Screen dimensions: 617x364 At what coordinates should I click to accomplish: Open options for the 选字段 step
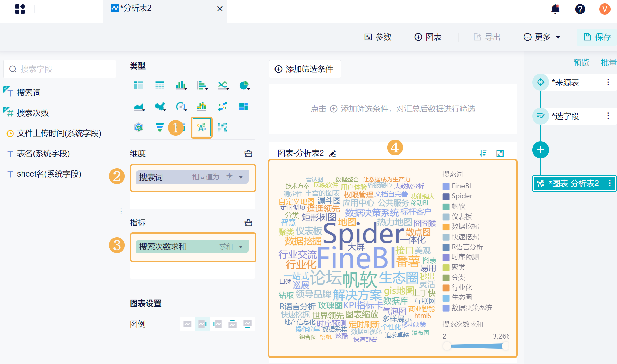point(608,116)
